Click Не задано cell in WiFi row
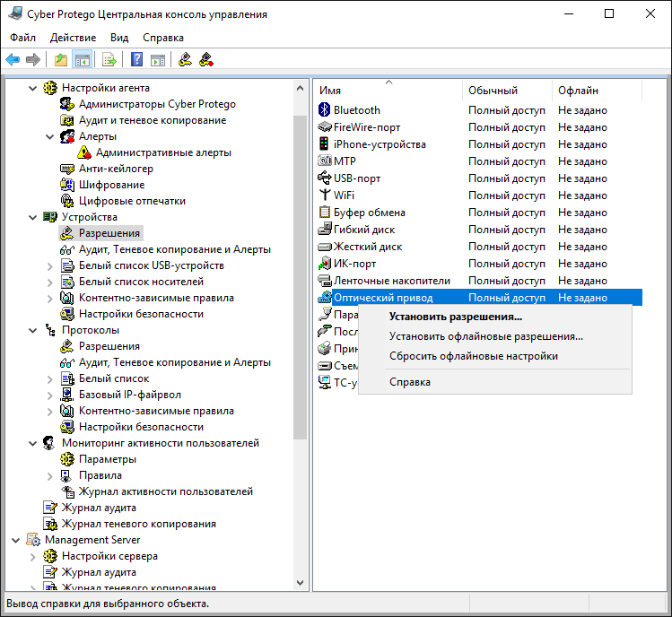672x617 pixels. click(582, 196)
